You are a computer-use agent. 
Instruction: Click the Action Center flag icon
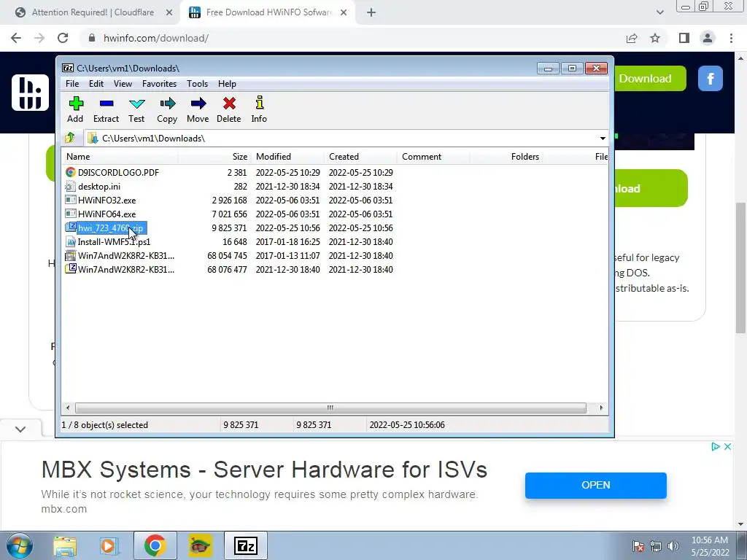coord(638,546)
